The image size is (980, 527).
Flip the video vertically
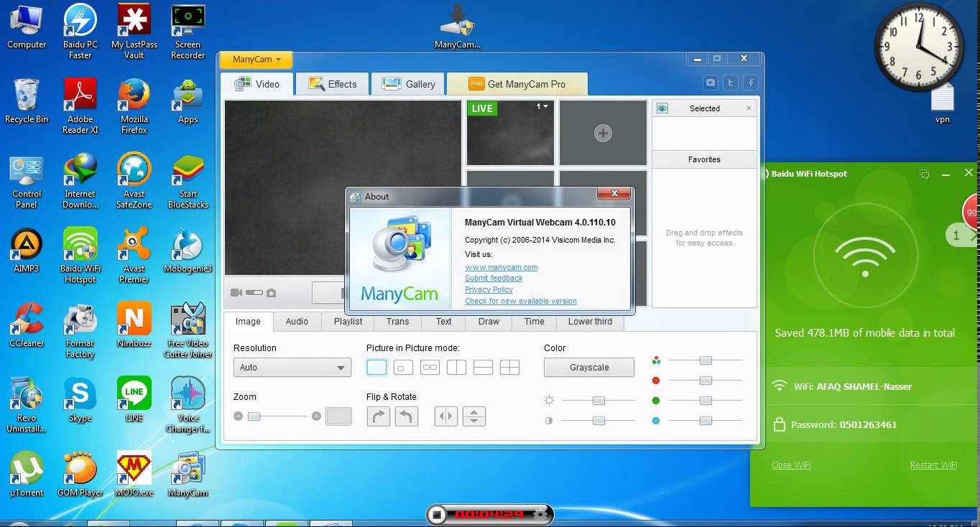(x=473, y=416)
